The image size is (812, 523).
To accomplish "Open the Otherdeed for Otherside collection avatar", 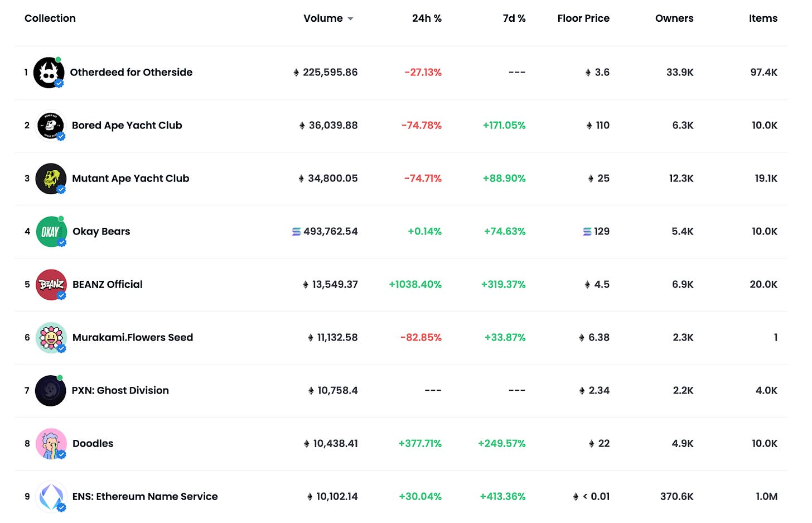I will [49, 73].
